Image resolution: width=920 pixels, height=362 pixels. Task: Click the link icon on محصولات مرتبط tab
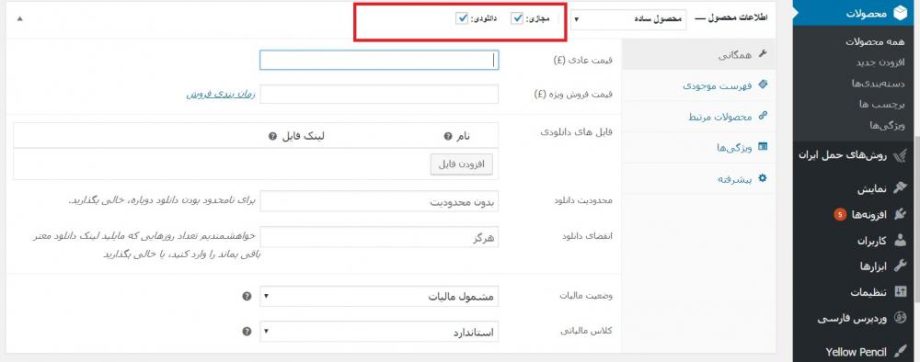763,116
